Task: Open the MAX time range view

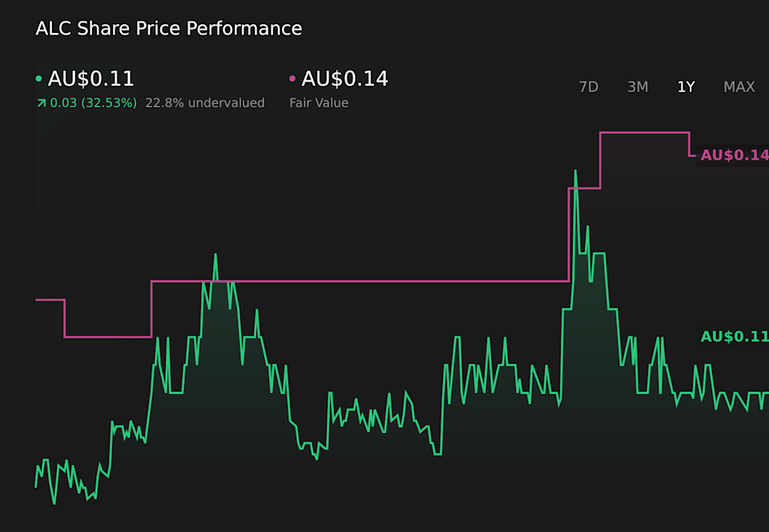Action: (739, 87)
